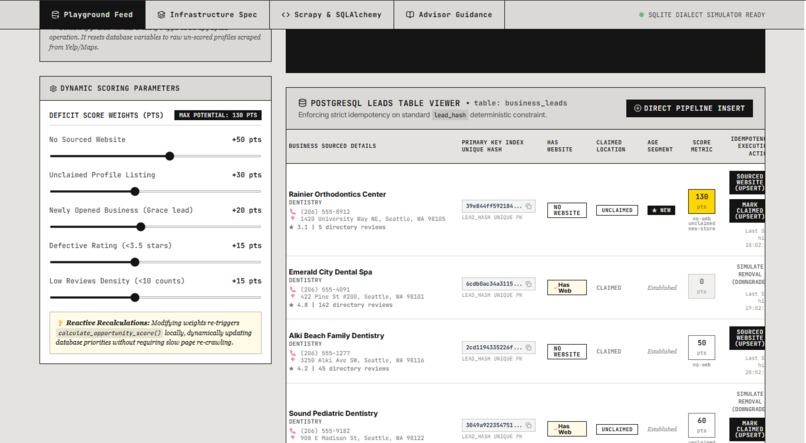806x443 pixels.
Task: Click the gear icon beside Dynamic Scoring Parameters
Action: pyautogui.click(x=53, y=88)
